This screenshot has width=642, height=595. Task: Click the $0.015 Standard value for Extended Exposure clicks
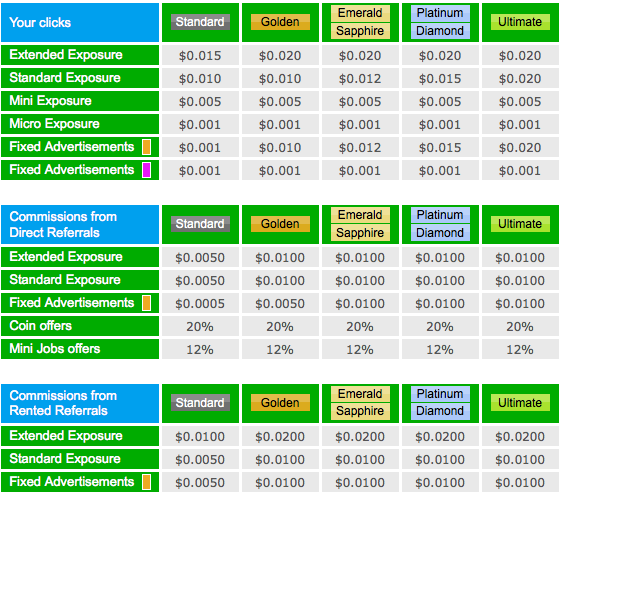point(200,56)
